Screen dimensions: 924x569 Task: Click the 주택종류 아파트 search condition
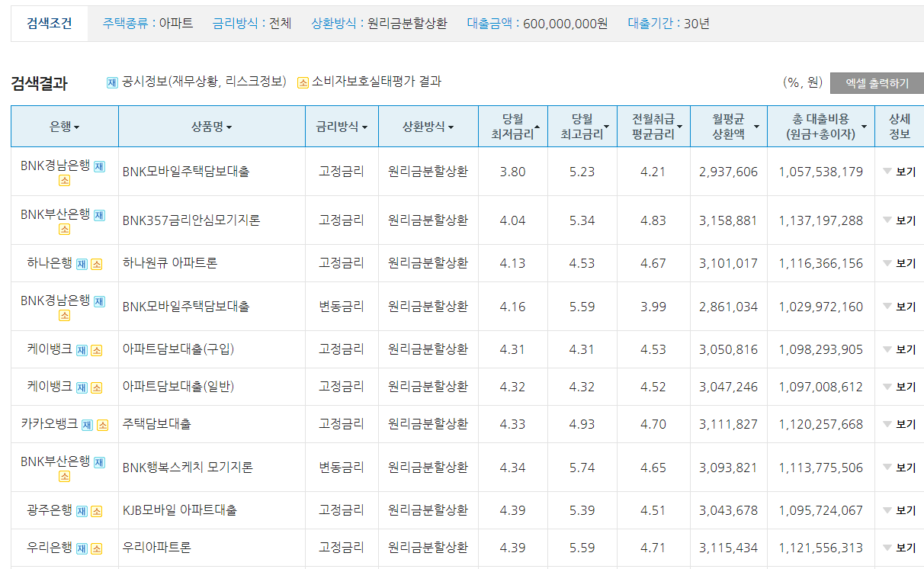[148, 24]
